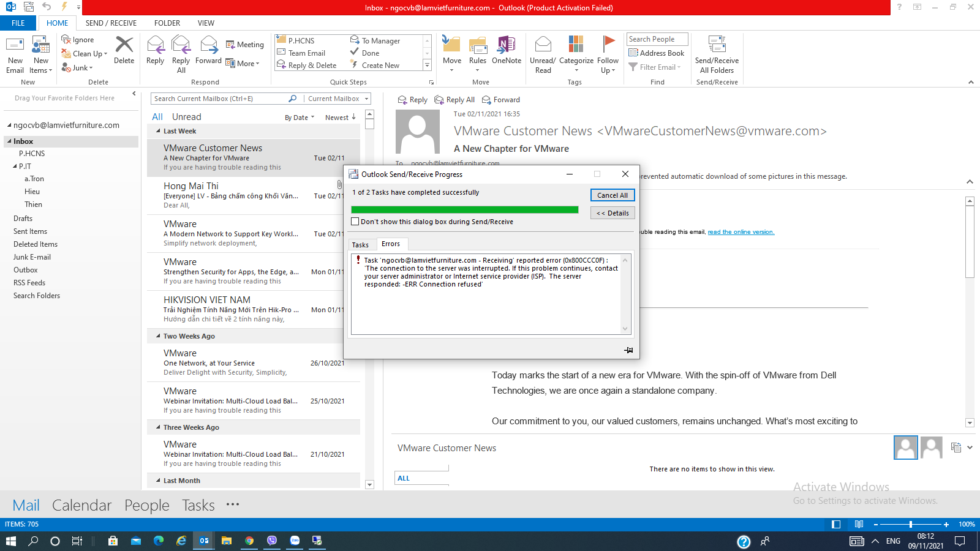Delete the selected message
This screenshot has width=980, height=551.
(124, 50)
